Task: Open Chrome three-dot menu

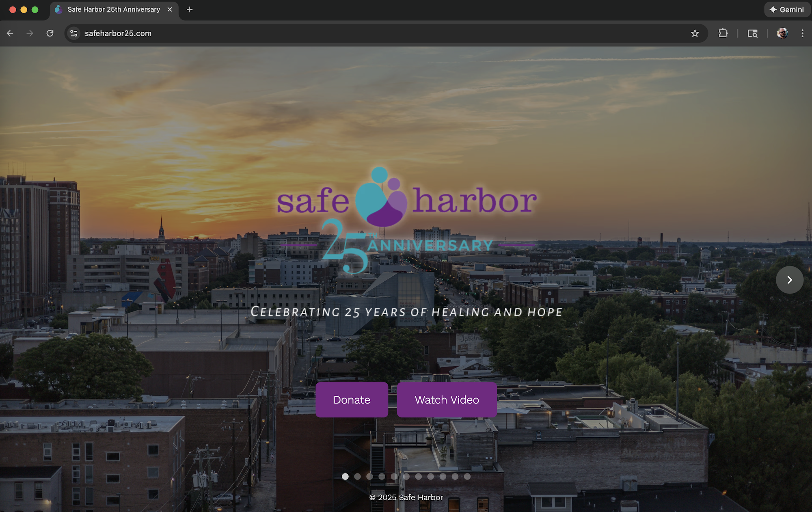Action: tap(802, 33)
